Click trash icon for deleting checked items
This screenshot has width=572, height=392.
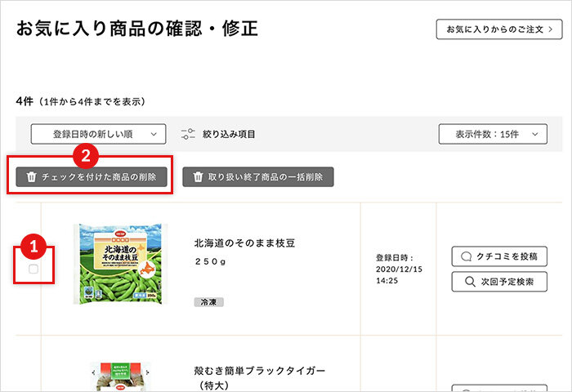[32, 177]
